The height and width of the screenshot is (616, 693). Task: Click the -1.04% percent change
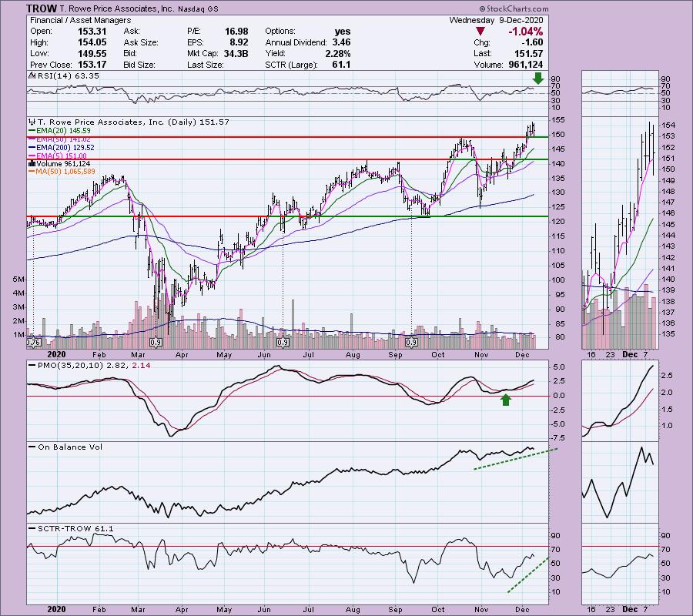(525, 32)
